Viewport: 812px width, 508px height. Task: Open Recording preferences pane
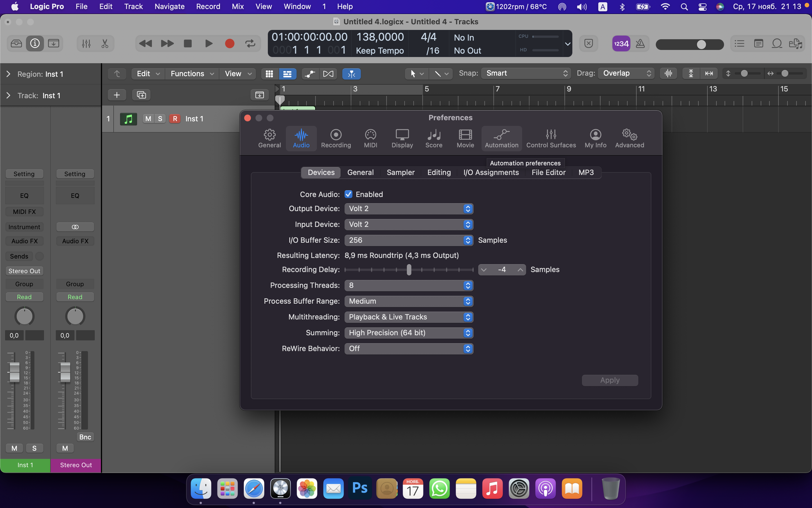pos(336,138)
